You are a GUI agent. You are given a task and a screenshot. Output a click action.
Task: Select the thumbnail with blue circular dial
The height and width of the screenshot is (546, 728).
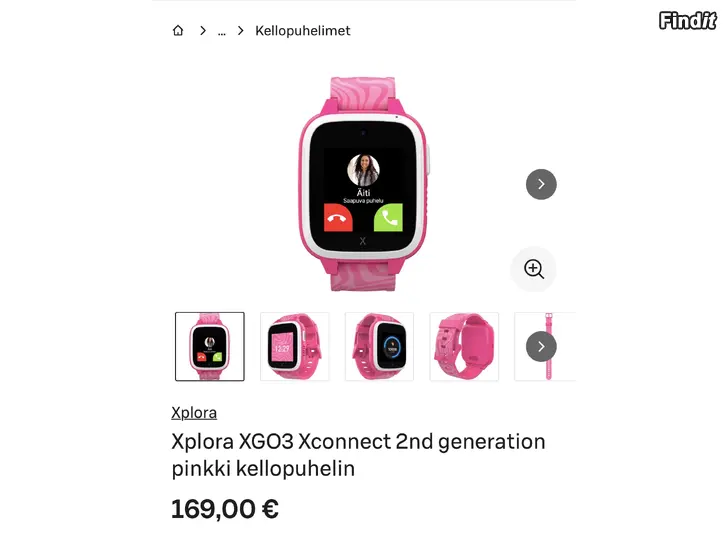pos(379,346)
